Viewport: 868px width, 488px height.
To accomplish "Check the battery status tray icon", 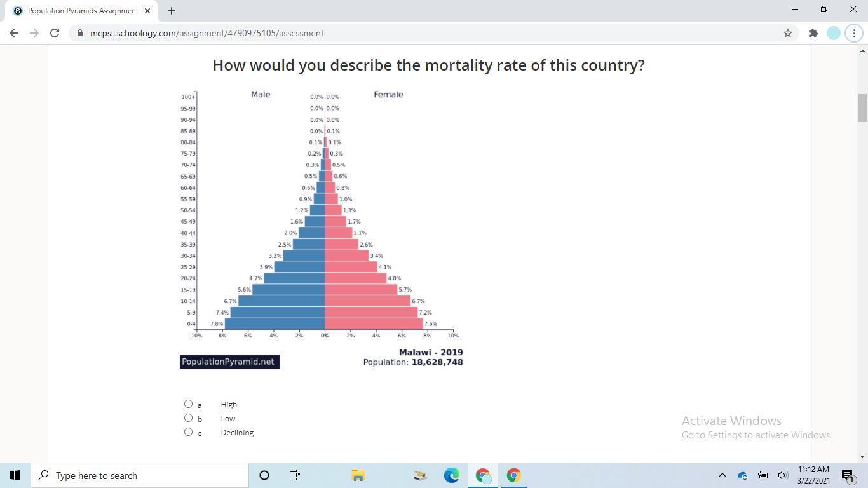I will point(763,475).
